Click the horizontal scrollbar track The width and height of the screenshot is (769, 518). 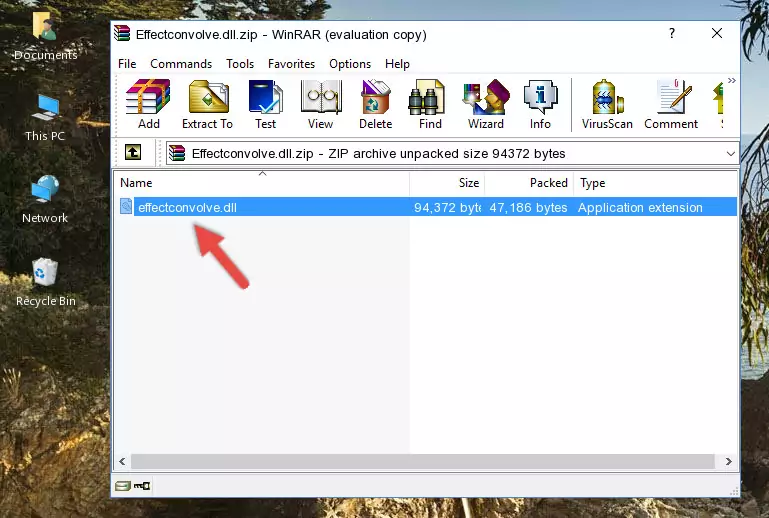tap(422, 461)
